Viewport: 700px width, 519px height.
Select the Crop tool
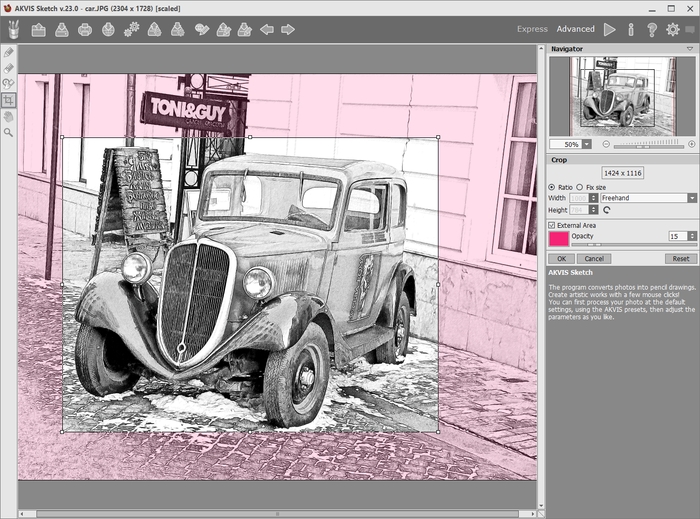click(x=8, y=100)
